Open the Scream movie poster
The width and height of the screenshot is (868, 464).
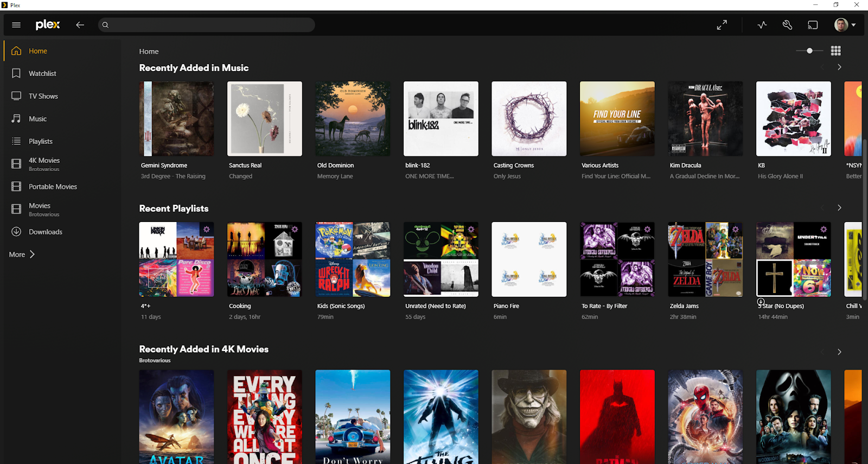794,417
